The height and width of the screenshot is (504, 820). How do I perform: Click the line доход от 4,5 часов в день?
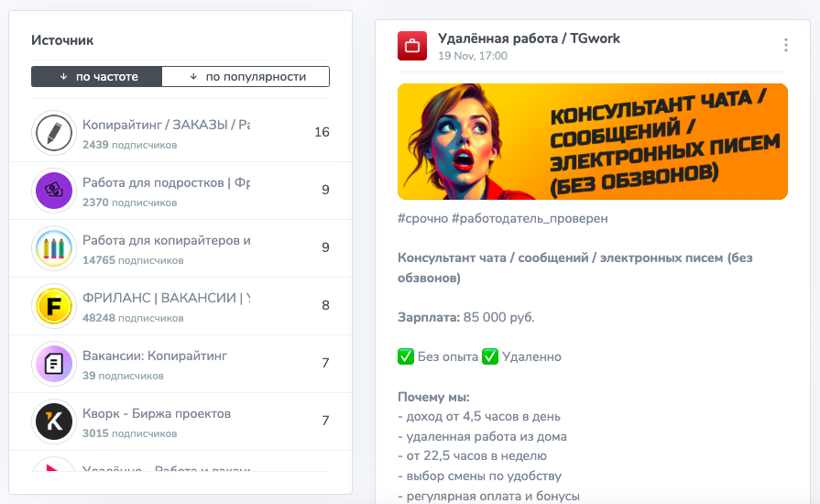[479, 417]
